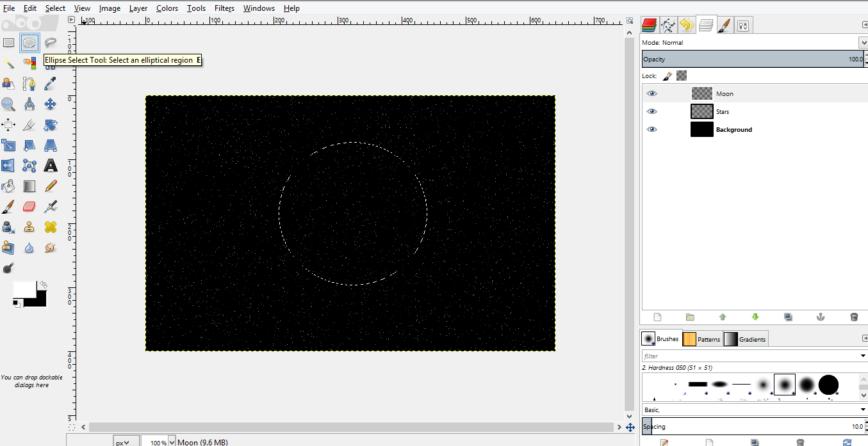Open the Filters menu

click(224, 8)
